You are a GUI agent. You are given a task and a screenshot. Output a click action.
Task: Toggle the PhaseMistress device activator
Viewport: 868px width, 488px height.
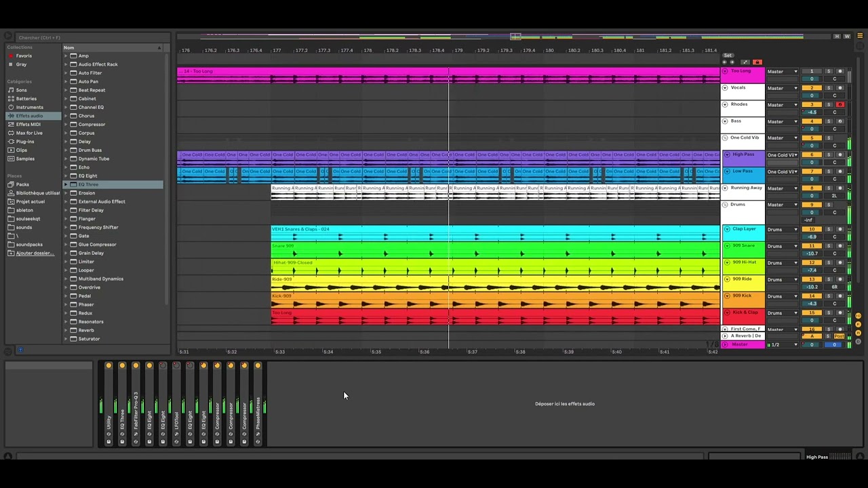coord(258,366)
